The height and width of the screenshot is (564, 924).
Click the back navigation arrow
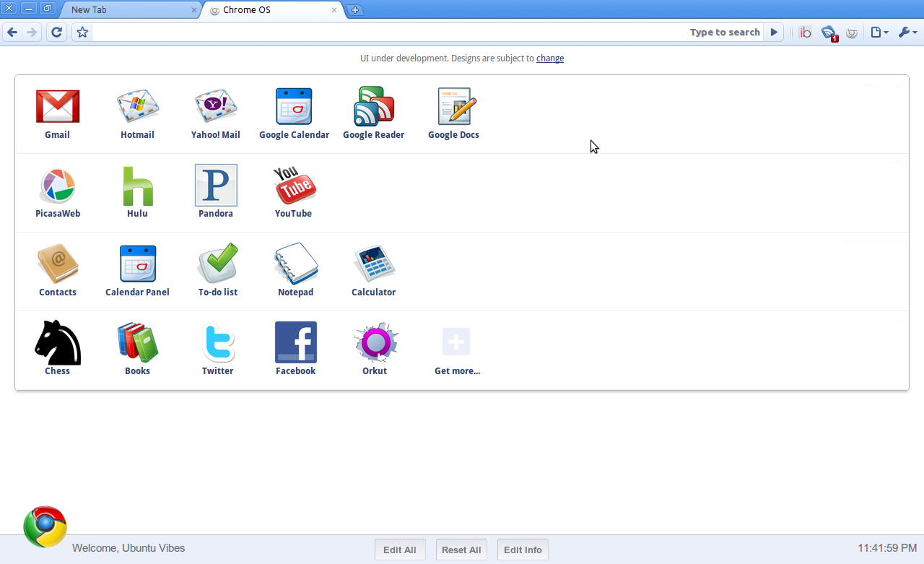(12, 32)
